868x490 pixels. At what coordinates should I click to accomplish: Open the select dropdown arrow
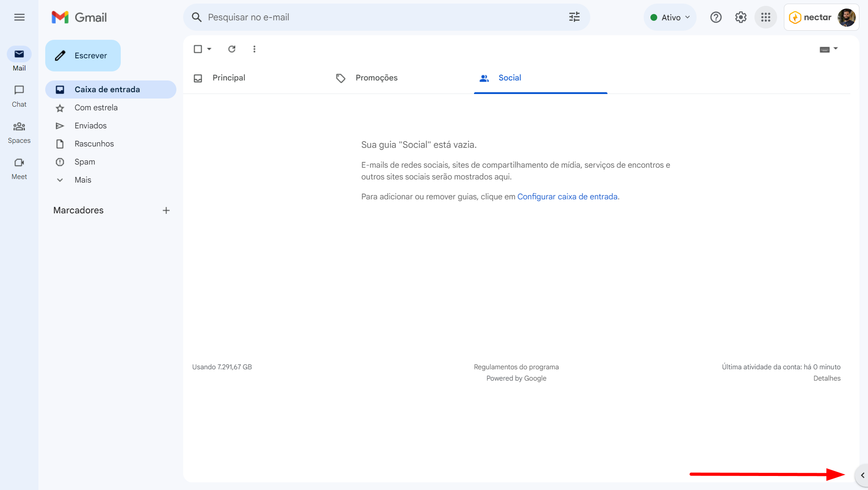point(209,49)
